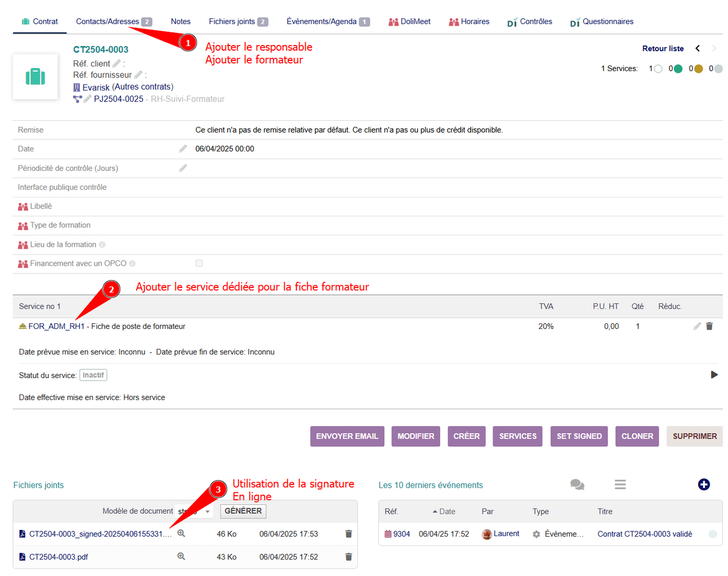Add new event with plus icon
The height and width of the screenshot is (576, 728).
click(x=704, y=484)
